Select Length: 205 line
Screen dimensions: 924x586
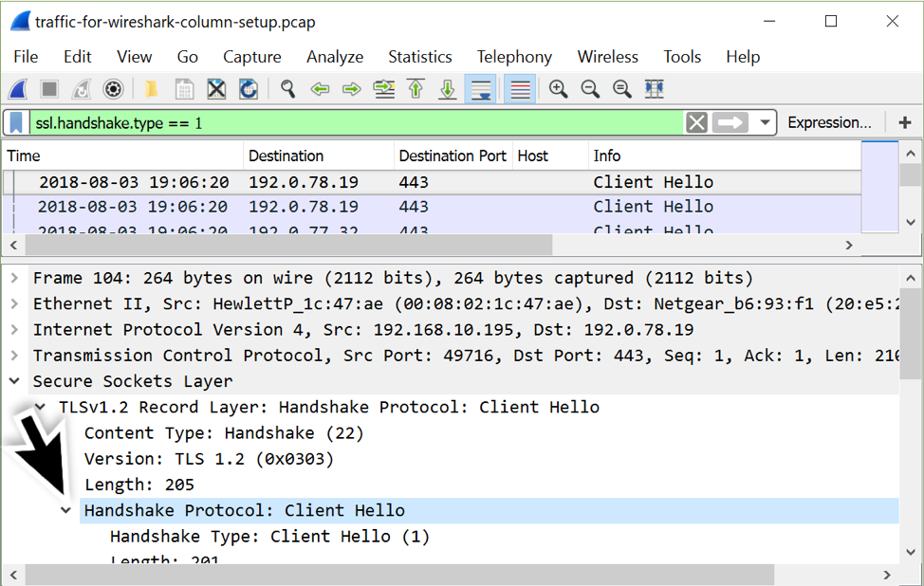139,485
